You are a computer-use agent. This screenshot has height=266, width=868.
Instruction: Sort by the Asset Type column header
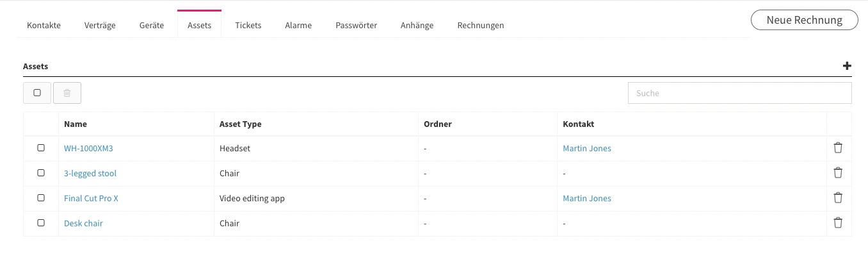point(241,124)
